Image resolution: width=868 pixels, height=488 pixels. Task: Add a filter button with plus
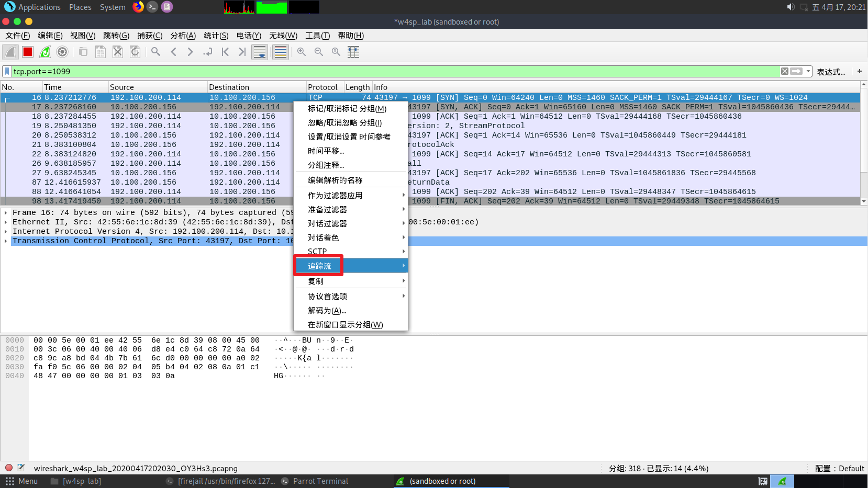[859, 71]
